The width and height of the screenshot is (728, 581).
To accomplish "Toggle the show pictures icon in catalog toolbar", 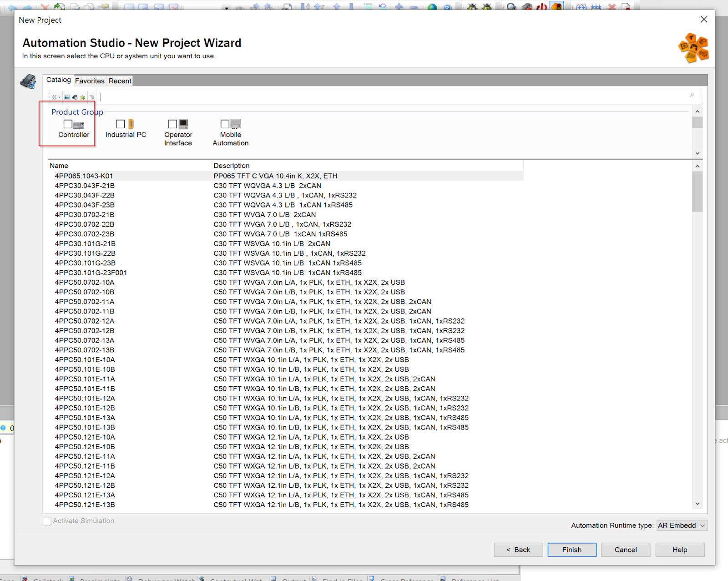I will (67, 97).
